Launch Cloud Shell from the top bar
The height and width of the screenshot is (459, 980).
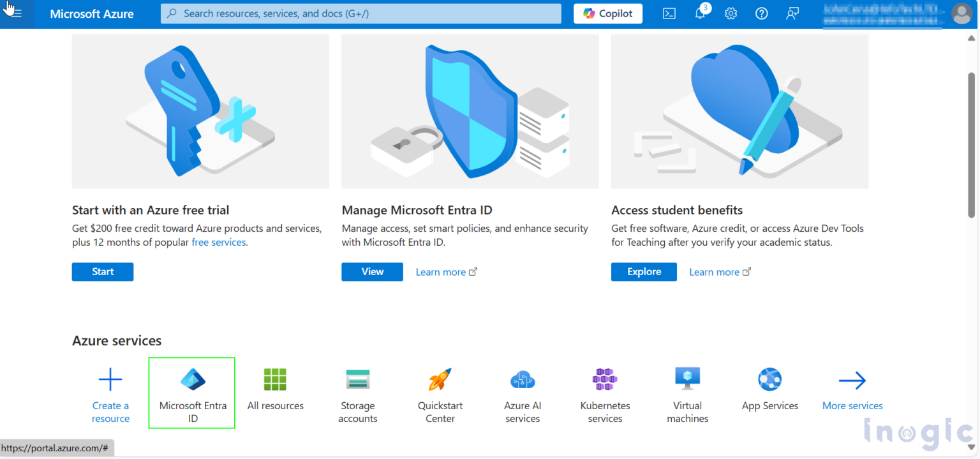(669, 13)
